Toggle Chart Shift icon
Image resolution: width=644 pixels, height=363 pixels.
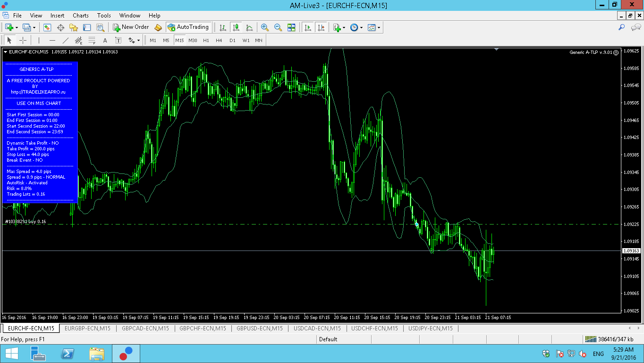pos(321,27)
